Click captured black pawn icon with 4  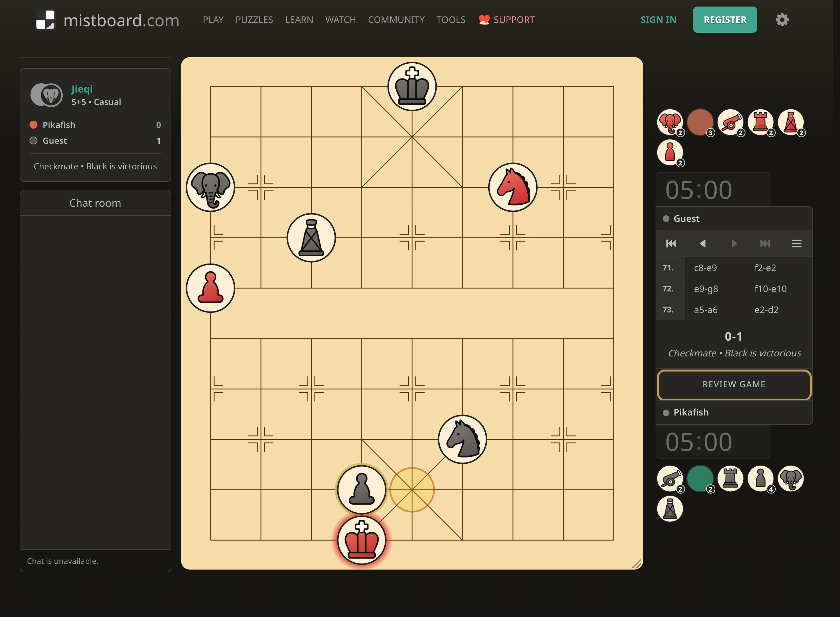click(x=761, y=479)
